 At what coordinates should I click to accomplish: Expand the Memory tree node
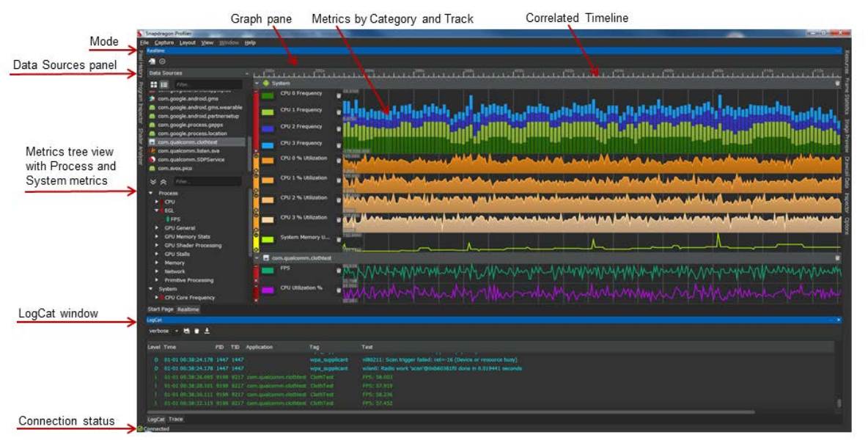157,263
